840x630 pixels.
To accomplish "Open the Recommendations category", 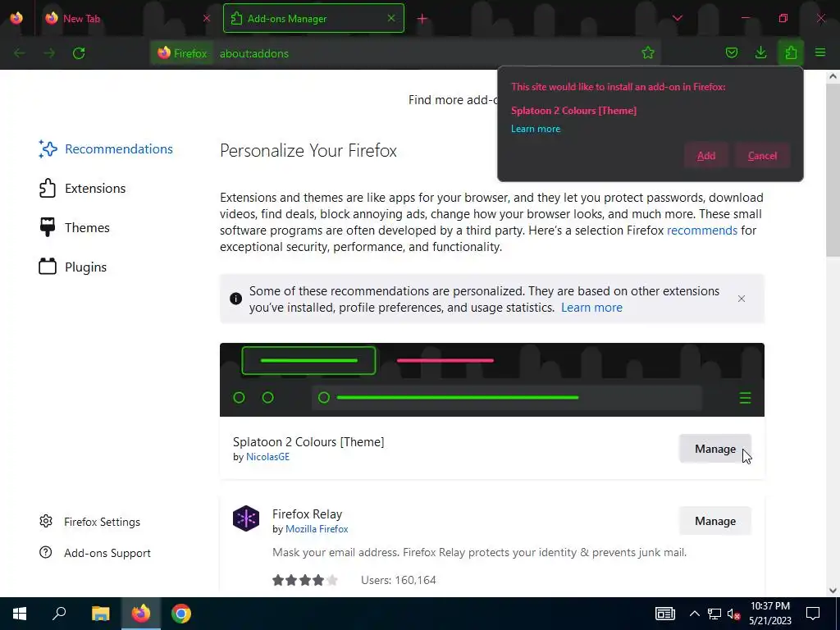I will (x=106, y=149).
